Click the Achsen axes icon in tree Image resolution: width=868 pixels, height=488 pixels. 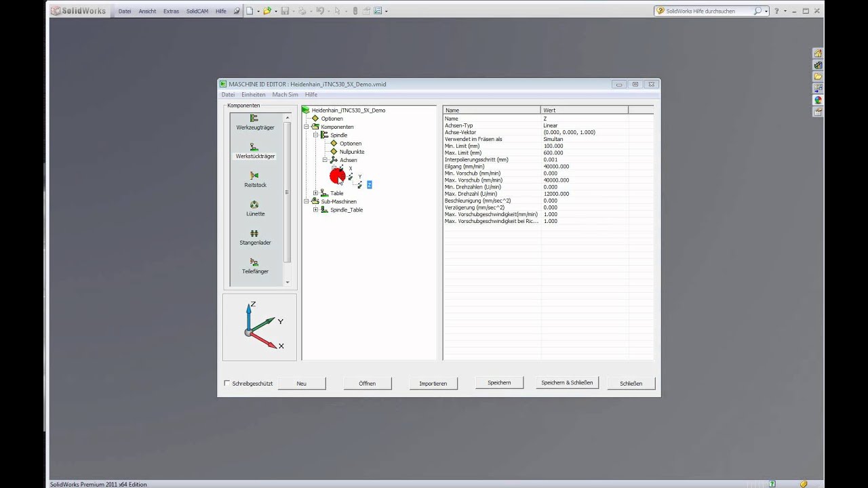click(334, 160)
